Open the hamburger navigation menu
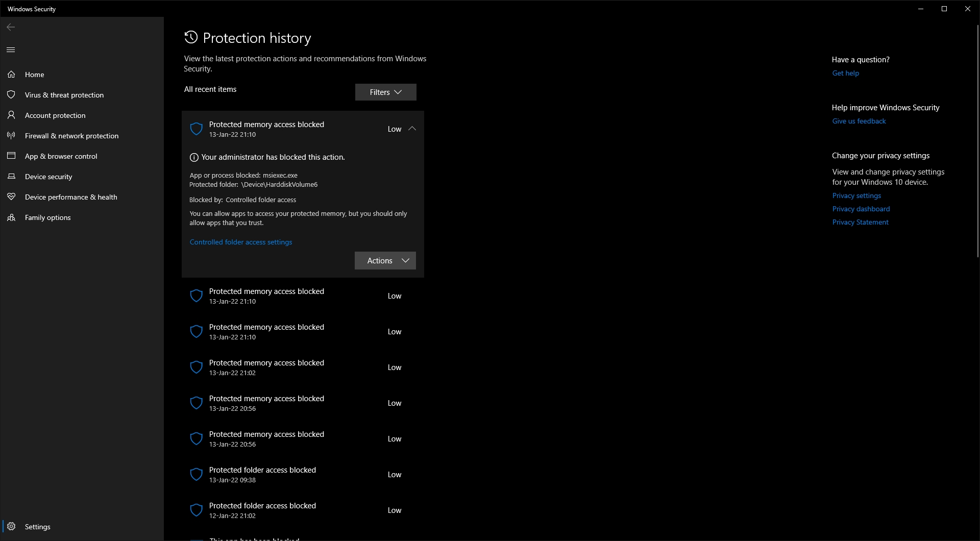The image size is (980, 541). 11,50
